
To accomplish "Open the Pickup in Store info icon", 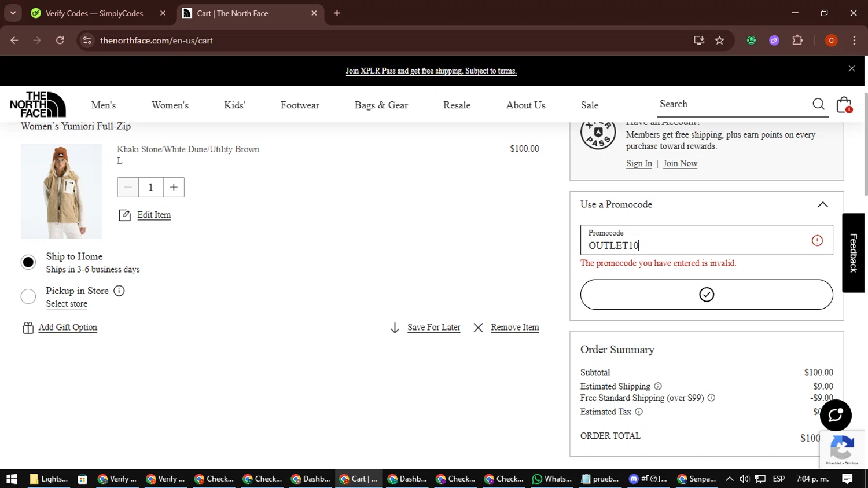I will click(x=119, y=291).
